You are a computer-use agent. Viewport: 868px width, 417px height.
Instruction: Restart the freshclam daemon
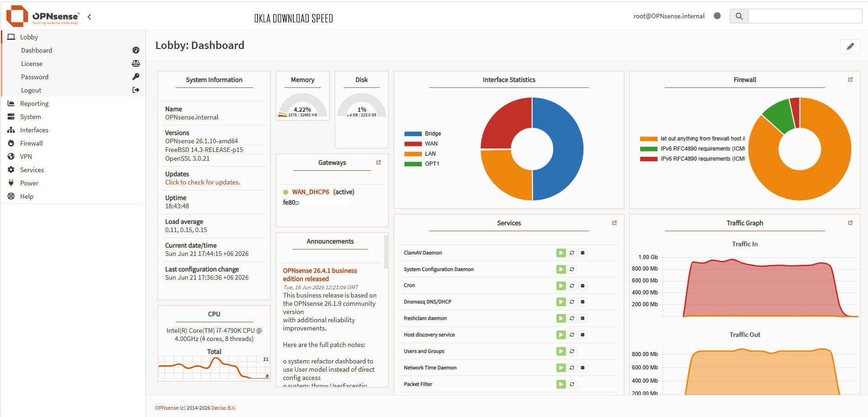point(572,318)
